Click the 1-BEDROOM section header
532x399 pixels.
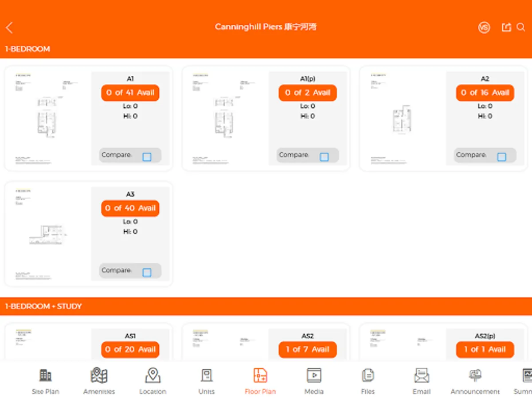coord(266,49)
